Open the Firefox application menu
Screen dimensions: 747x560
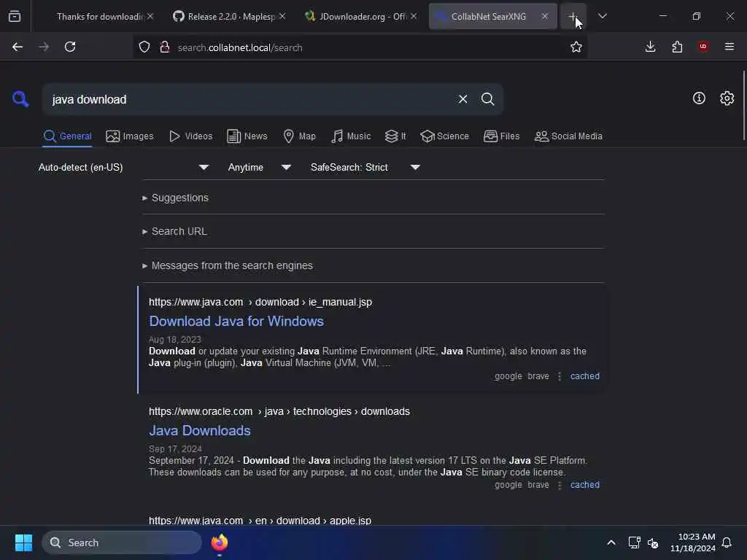(729, 47)
